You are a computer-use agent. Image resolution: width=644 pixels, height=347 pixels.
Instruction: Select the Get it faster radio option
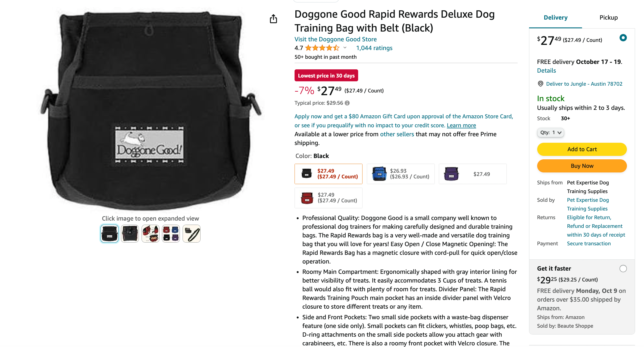click(x=623, y=269)
